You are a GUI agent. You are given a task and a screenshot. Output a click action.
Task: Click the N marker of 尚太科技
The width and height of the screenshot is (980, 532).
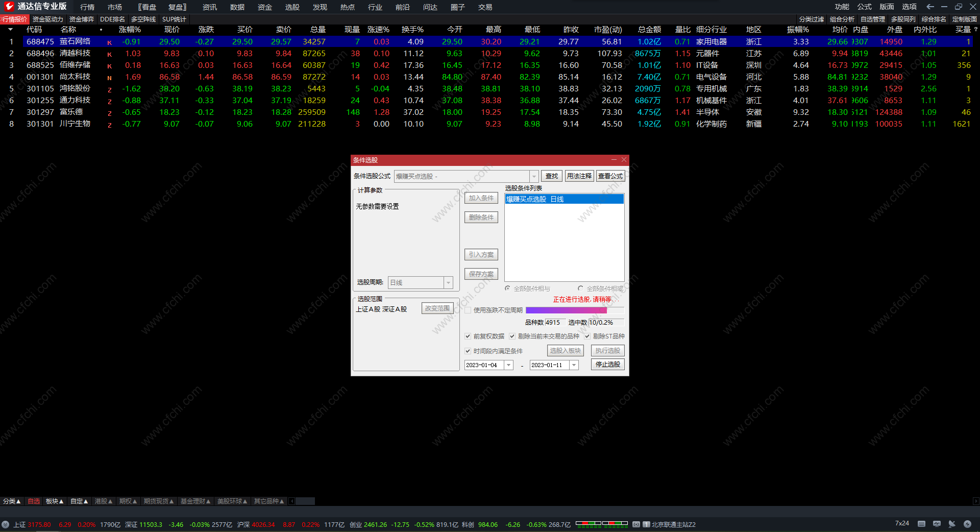(x=109, y=78)
